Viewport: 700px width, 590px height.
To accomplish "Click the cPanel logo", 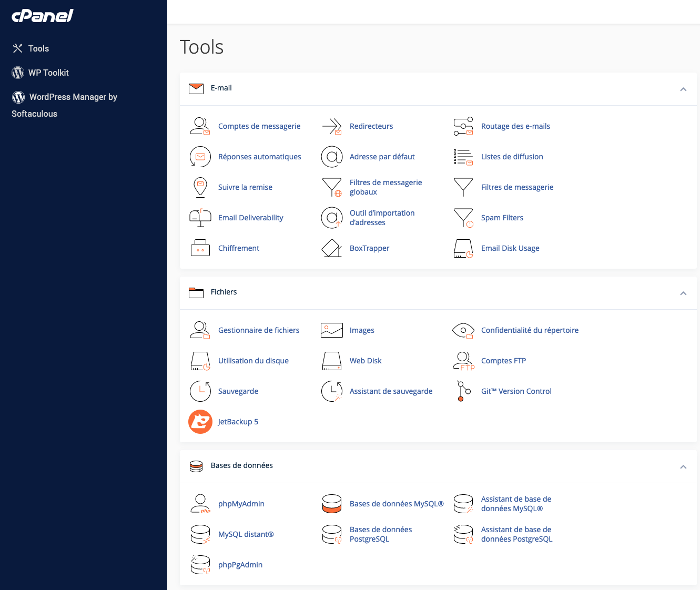I will pos(43,16).
